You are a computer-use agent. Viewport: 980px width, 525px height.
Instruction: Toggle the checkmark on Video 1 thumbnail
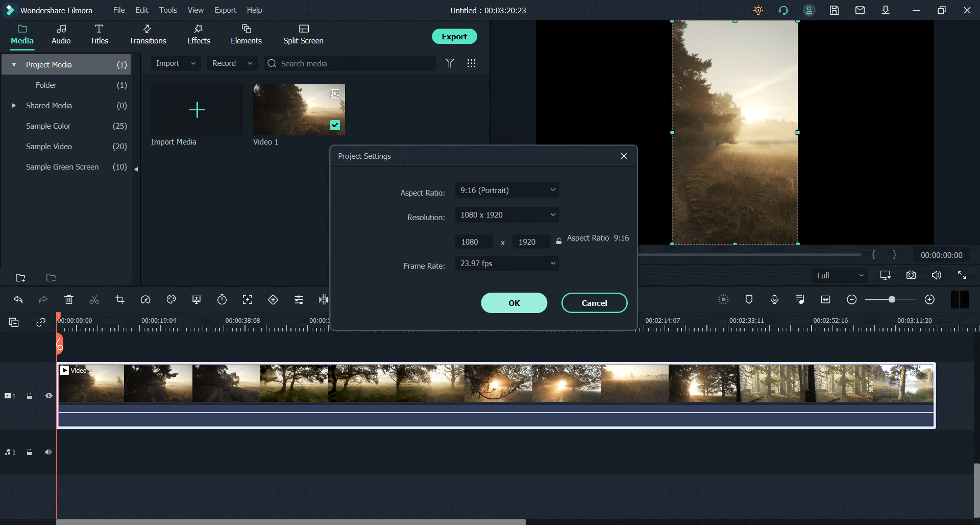click(335, 125)
